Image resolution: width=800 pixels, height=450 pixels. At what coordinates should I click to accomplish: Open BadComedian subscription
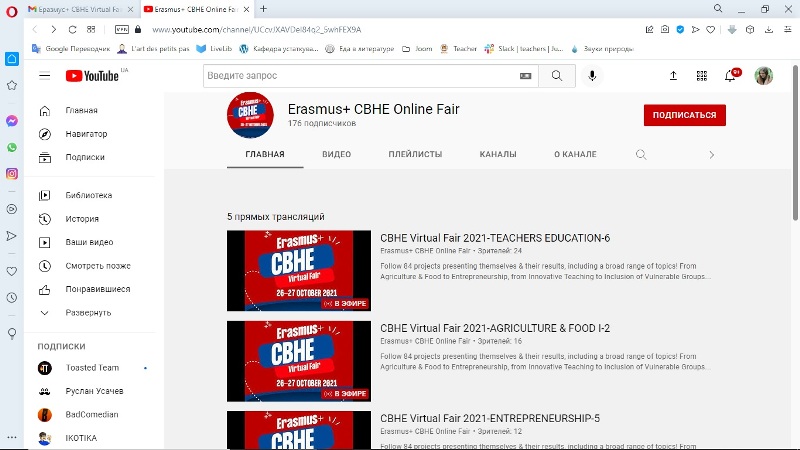(90, 414)
